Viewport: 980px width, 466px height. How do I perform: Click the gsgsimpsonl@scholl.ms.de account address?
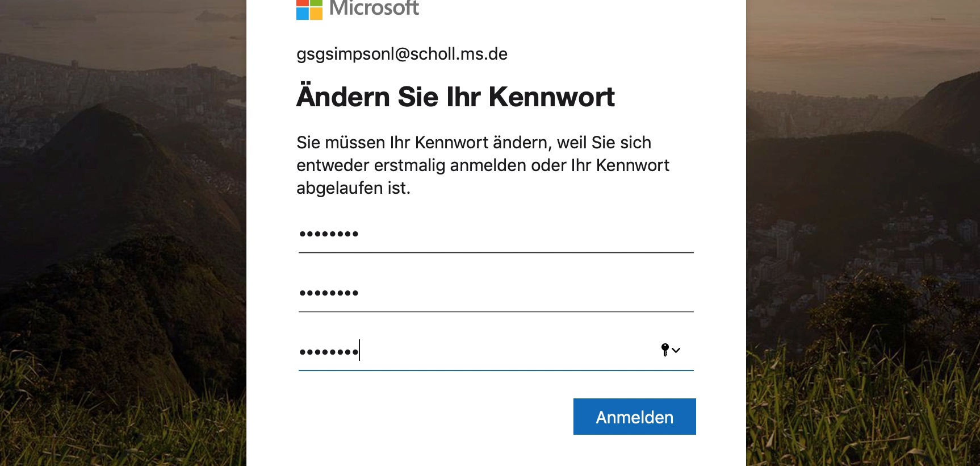pos(402,54)
